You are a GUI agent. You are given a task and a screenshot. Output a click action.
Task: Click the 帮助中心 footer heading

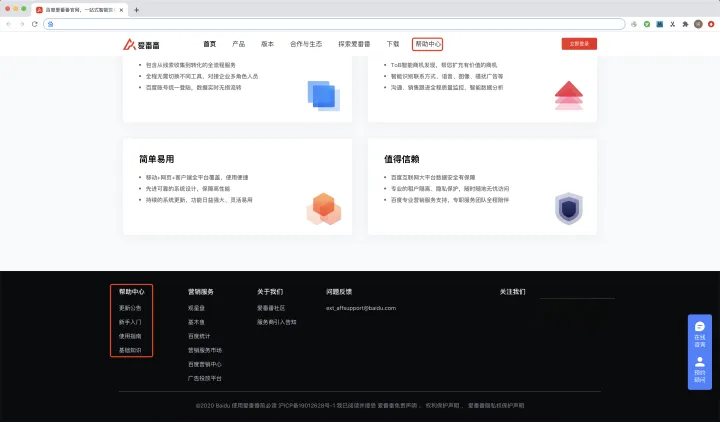click(x=131, y=292)
